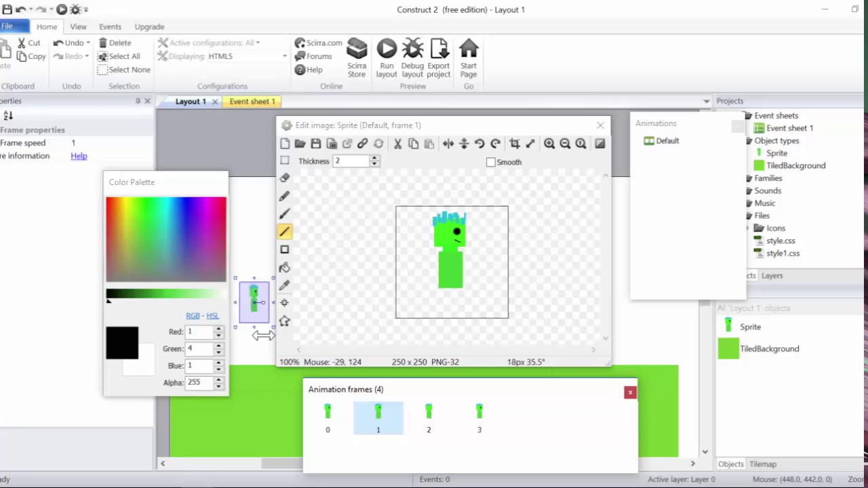Click the Select None button
Screen dimensions: 868x488
pos(124,70)
